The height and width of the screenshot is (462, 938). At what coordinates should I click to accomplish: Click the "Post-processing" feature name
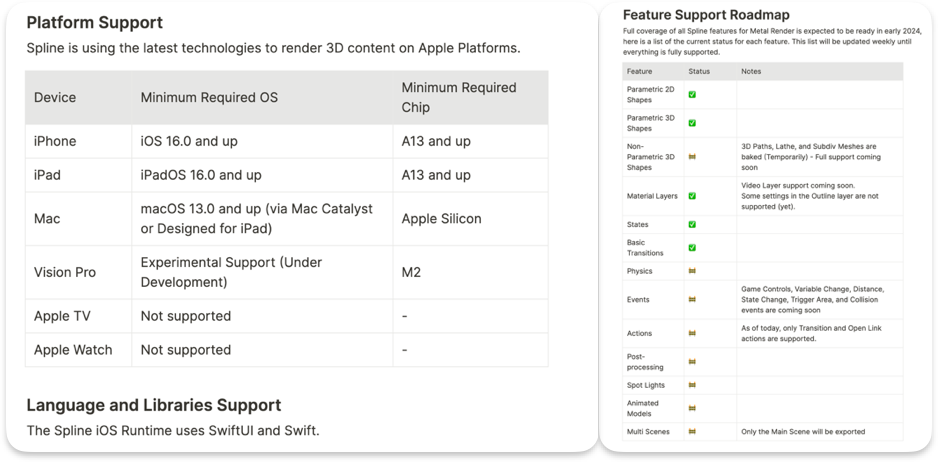tap(645, 361)
